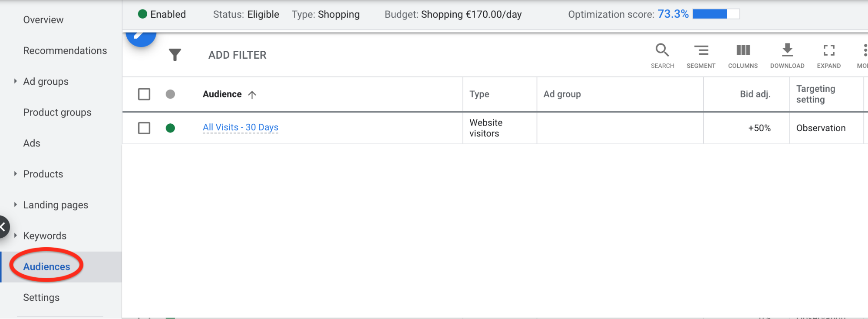Image resolution: width=868 pixels, height=319 pixels.
Task: Sort by the Ad group column header
Action: (562, 94)
